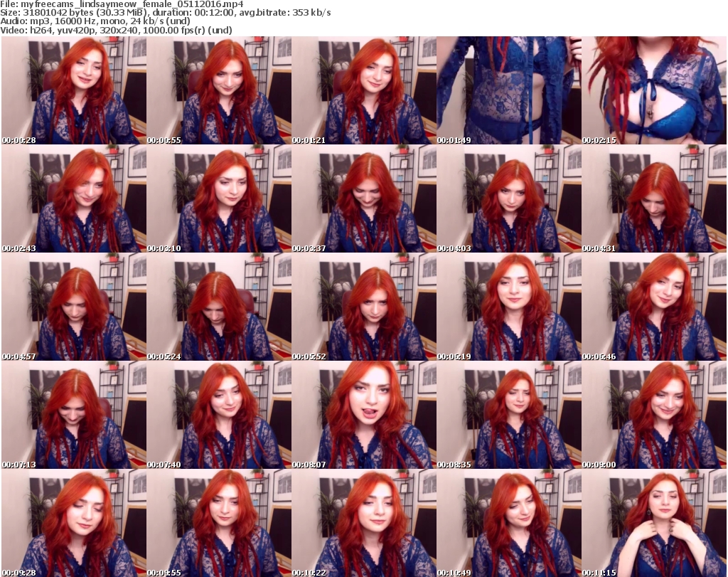Choose the thumbnail marked 00:04:03
The width and height of the screenshot is (728, 577).
(509, 198)
